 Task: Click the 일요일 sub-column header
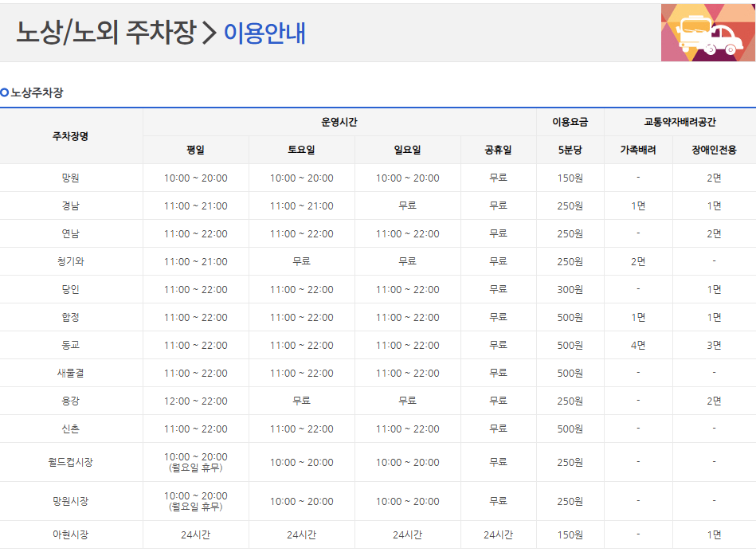tap(409, 149)
